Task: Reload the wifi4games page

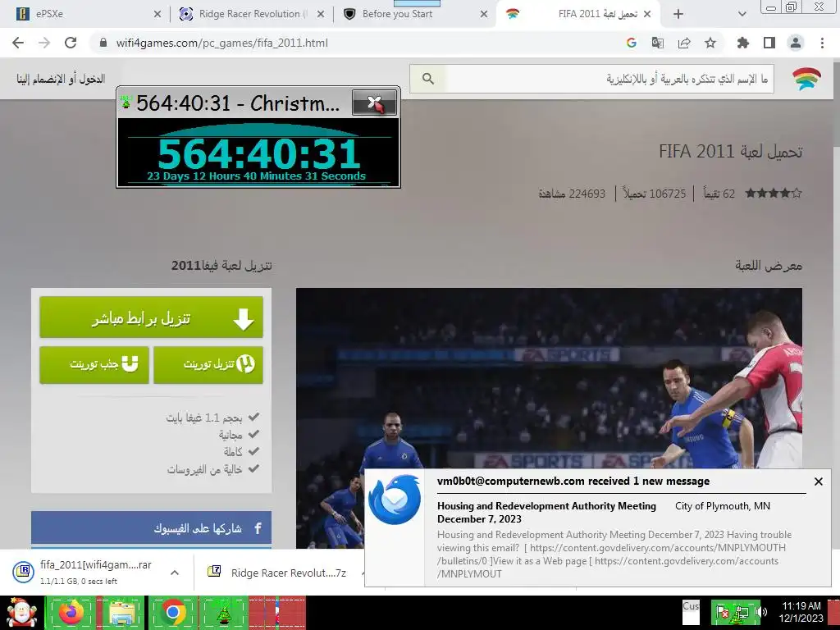Action: (71, 43)
